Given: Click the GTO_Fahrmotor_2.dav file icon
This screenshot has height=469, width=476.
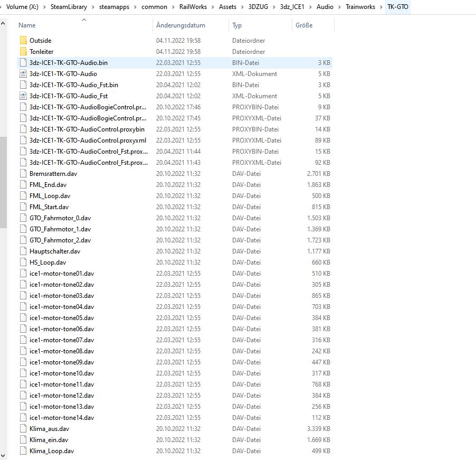Looking at the screenshot, I should pos(23,240).
